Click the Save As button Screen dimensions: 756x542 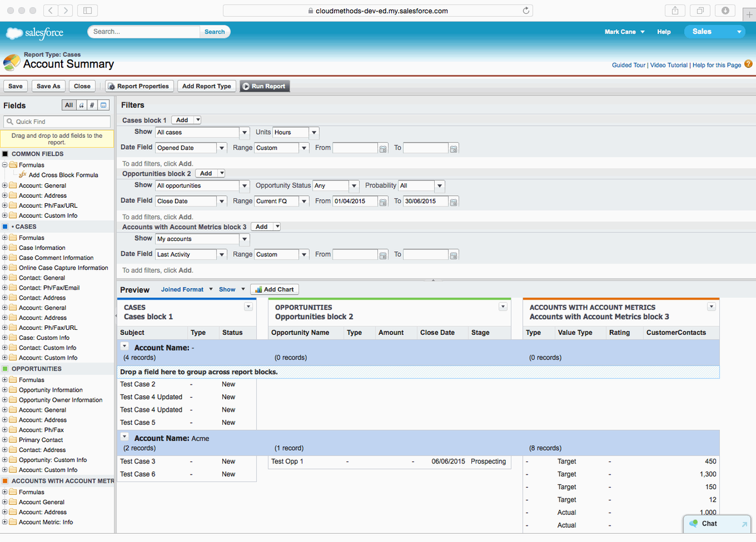[x=49, y=86]
